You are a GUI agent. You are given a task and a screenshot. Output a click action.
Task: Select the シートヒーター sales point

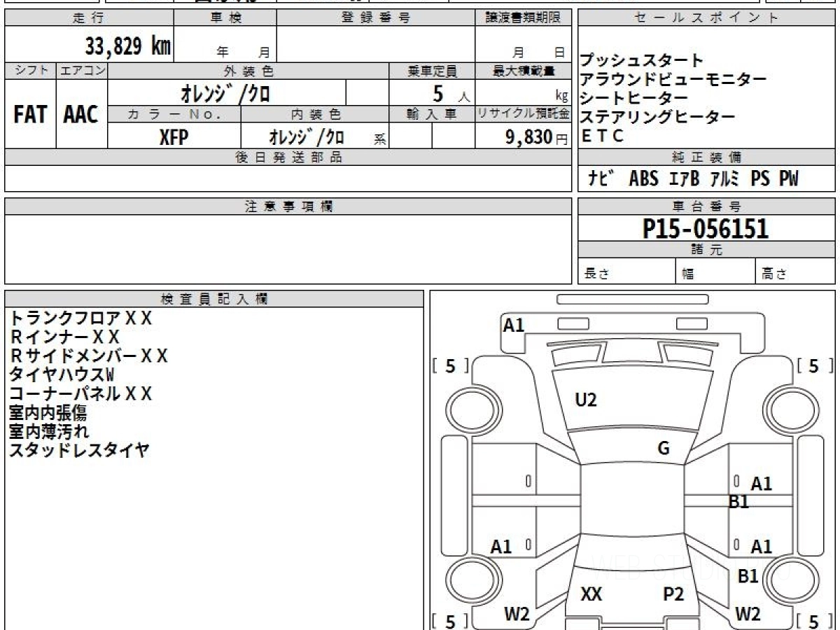(634, 98)
